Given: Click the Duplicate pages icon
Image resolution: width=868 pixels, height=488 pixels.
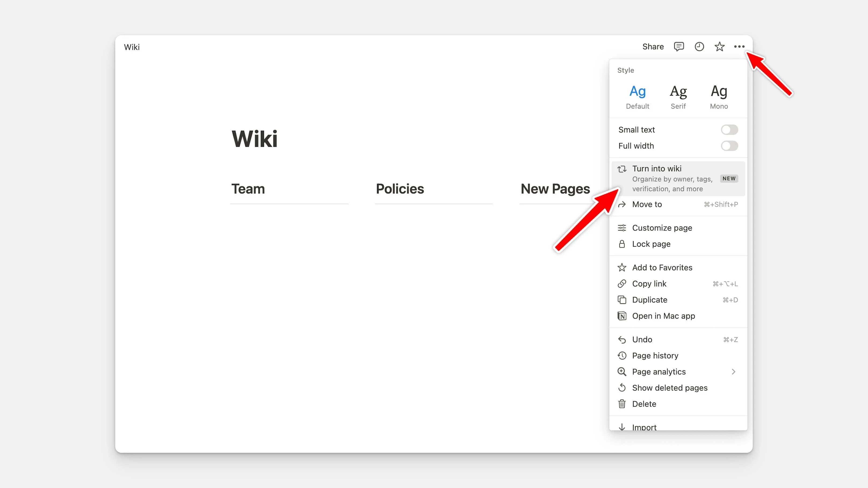Looking at the screenshot, I should click(x=622, y=300).
